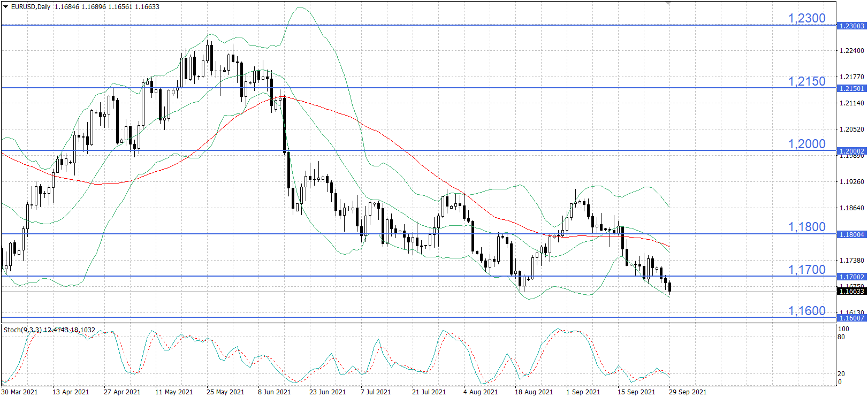Click the 1.21501 blue price tag
The width and height of the screenshot is (868, 397).
click(851, 88)
